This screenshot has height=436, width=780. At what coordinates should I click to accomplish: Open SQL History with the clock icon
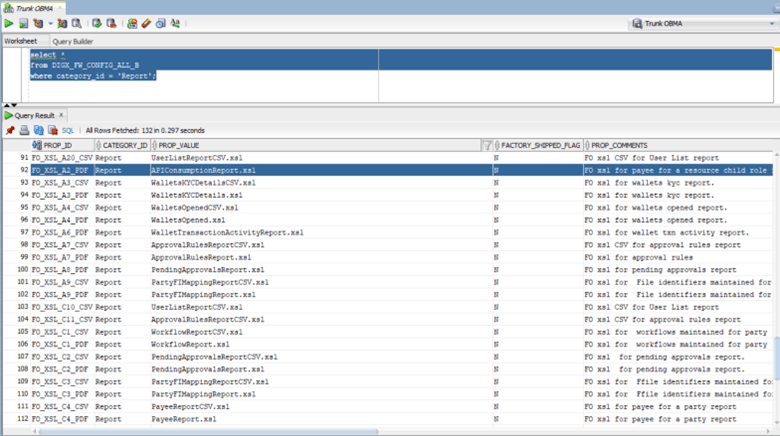(x=160, y=23)
